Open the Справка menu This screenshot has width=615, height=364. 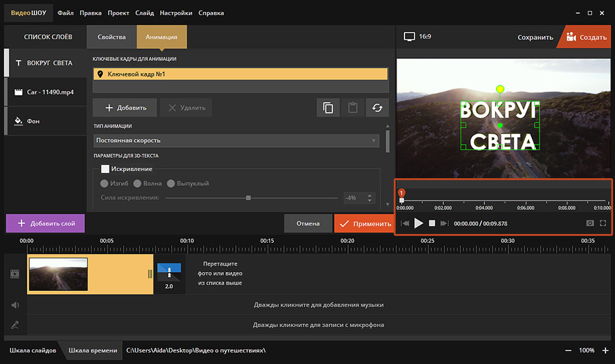coord(211,13)
